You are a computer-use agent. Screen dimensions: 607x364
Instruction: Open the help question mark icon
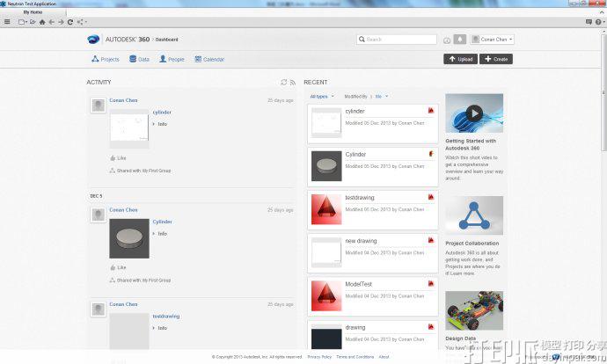598,22
